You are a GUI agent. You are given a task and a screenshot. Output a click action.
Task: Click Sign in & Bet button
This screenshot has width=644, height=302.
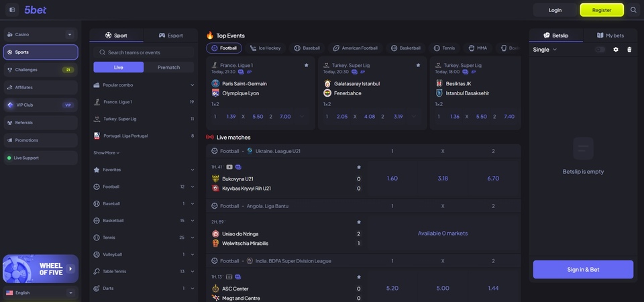pos(583,270)
